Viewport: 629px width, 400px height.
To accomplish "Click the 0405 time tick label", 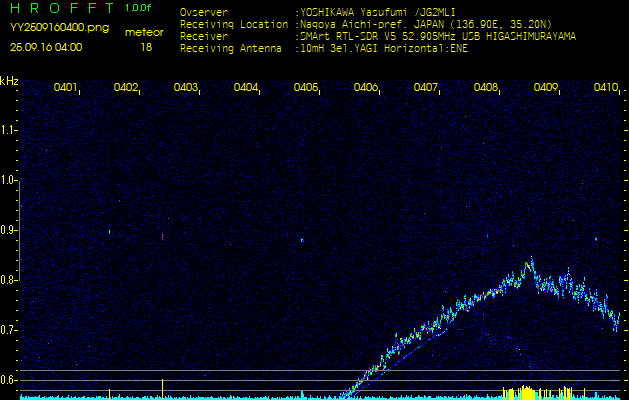I will coord(306,88).
